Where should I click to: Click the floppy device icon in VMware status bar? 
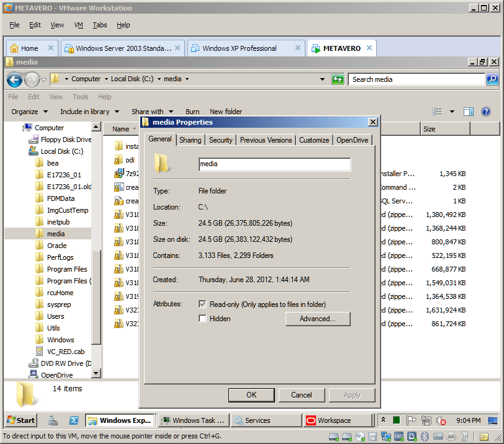click(x=372, y=437)
